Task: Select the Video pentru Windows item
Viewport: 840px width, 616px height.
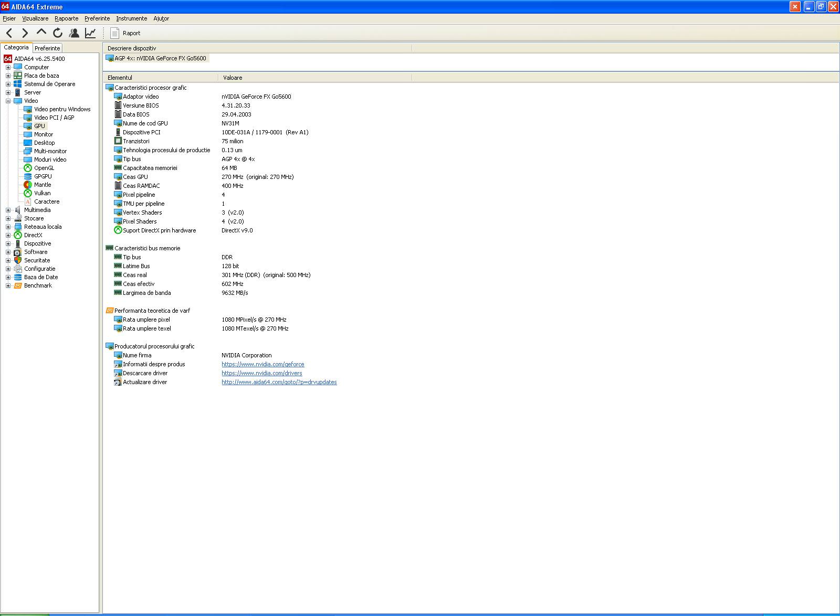Action: click(62, 109)
